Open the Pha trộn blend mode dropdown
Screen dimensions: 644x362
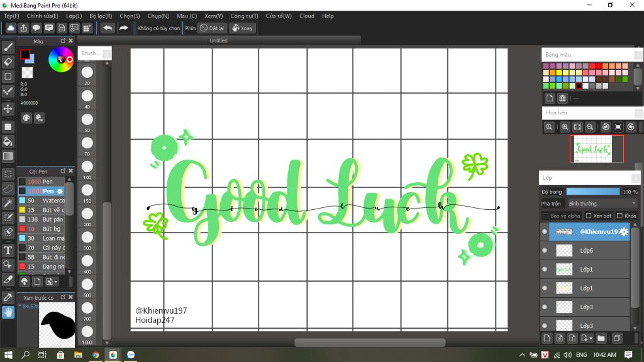pyautogui.click(x=602, y=204)
